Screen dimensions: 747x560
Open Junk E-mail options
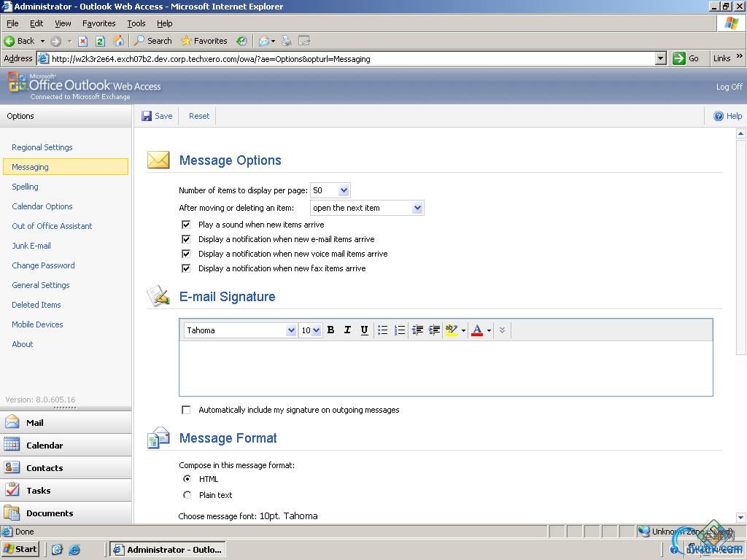tap(31, 246)
